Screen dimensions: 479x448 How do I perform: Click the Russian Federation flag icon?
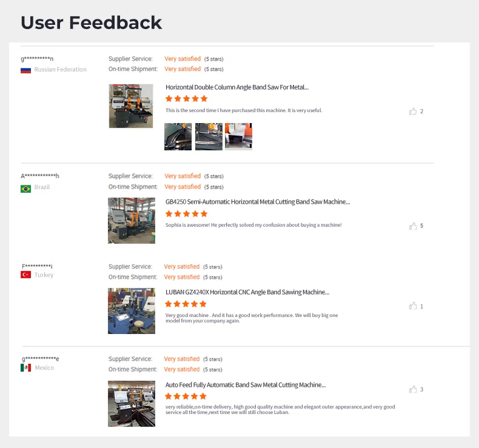[25, 70]
